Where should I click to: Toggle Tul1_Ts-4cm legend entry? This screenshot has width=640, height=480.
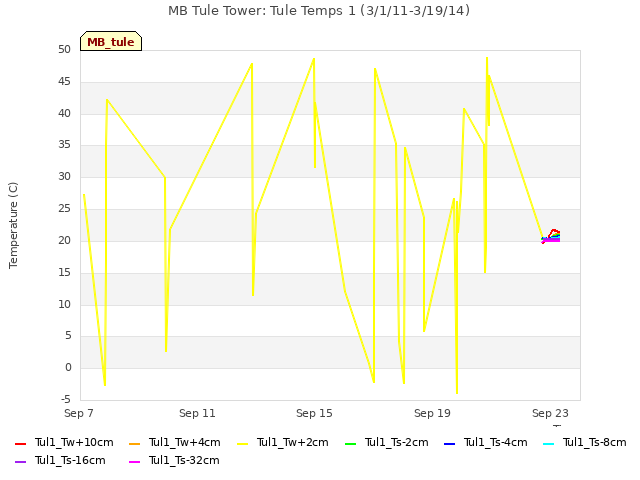tap(485, 442)
